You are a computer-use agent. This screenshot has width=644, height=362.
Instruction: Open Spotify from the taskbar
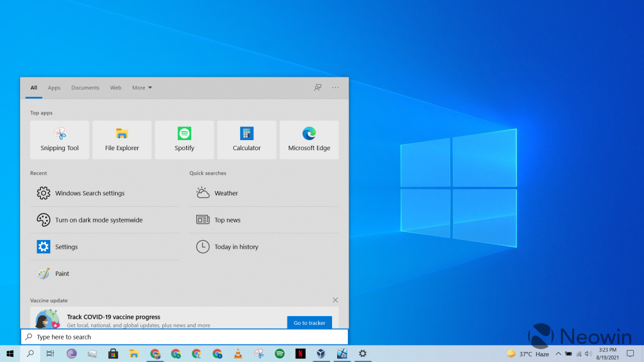click(x=280, y=354)
